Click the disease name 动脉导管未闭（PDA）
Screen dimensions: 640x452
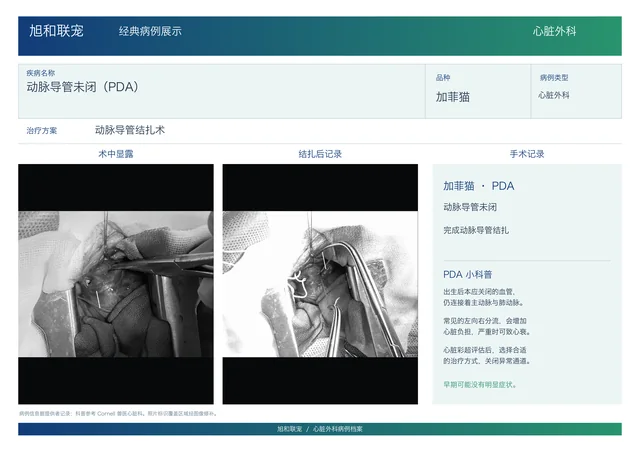[x=83, y=87]
